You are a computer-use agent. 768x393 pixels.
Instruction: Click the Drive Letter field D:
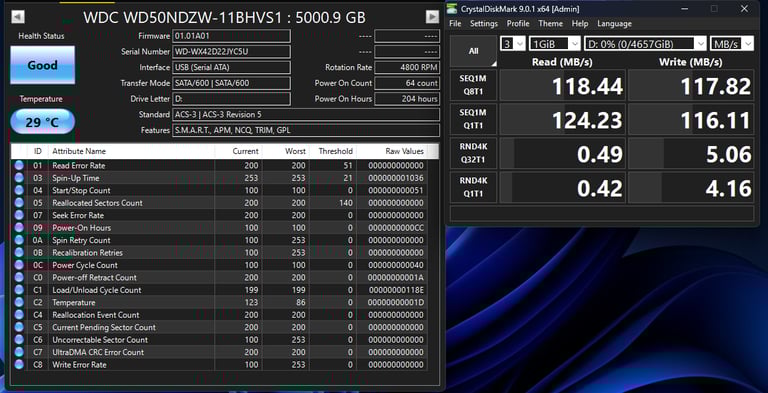click(231, 98)
